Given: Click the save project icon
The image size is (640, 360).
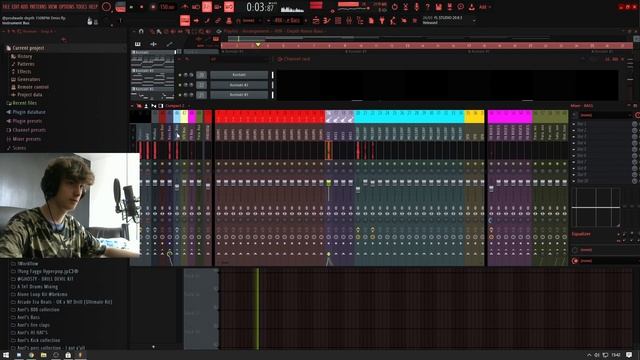Looking at the screenshot, I should [x=438, y=7].
